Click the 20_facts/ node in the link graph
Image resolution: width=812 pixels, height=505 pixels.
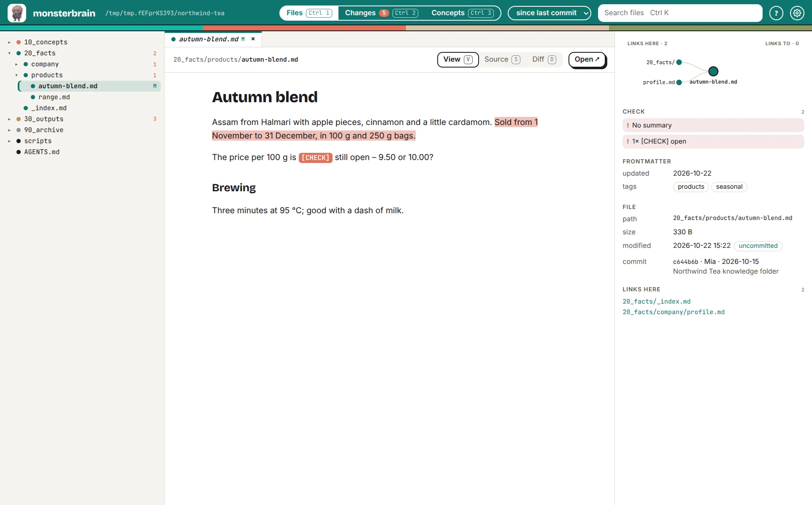click(x=679, y=62)
